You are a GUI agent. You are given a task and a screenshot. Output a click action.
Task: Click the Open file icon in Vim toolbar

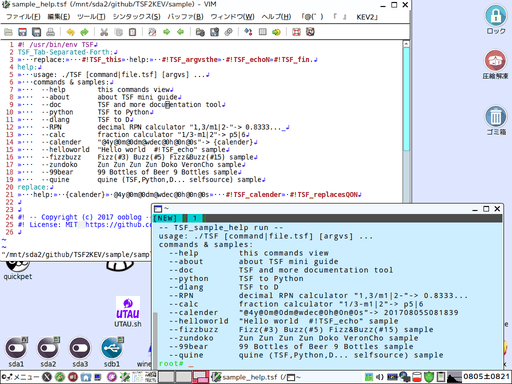(x=8, y=32)
